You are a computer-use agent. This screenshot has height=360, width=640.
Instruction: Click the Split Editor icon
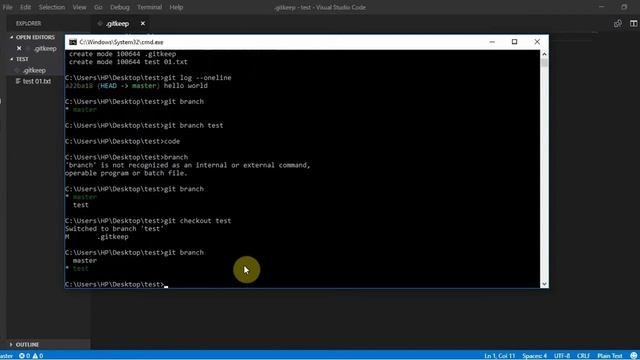pos(633,24)
